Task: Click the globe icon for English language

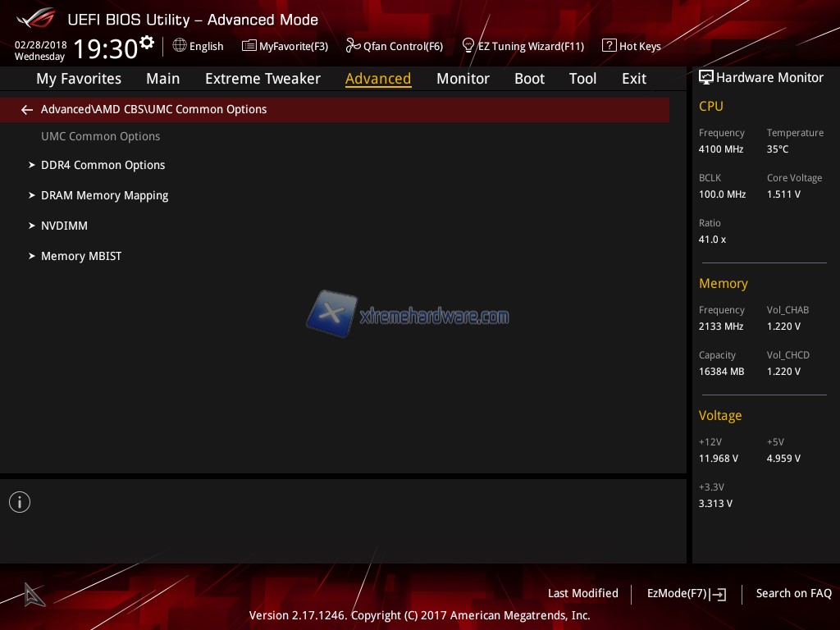Action: [x=180, y=46]
